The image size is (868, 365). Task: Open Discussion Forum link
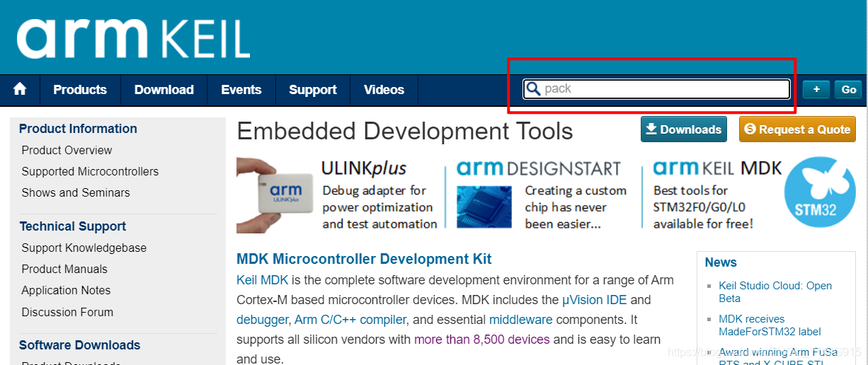(x=67, y=312)
